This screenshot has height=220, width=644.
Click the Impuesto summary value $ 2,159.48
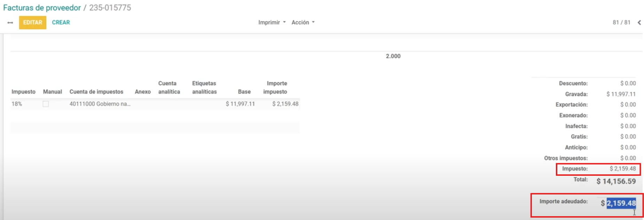point(622,168)
